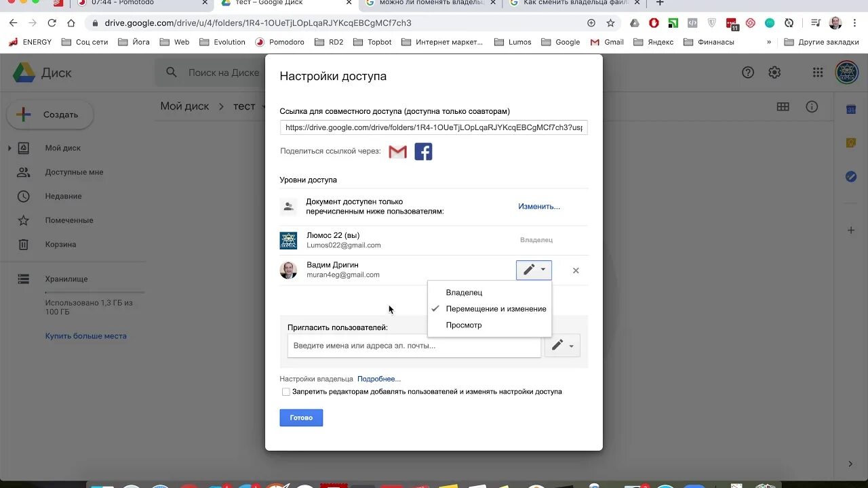The height and width of the screenshot is (488, 868).
Task: Click the Создать button
Action: coord(49,115)
